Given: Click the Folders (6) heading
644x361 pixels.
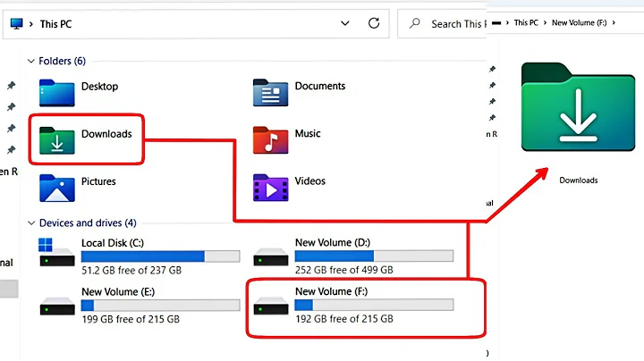Looking at the screenshot, I should (62, 61).
